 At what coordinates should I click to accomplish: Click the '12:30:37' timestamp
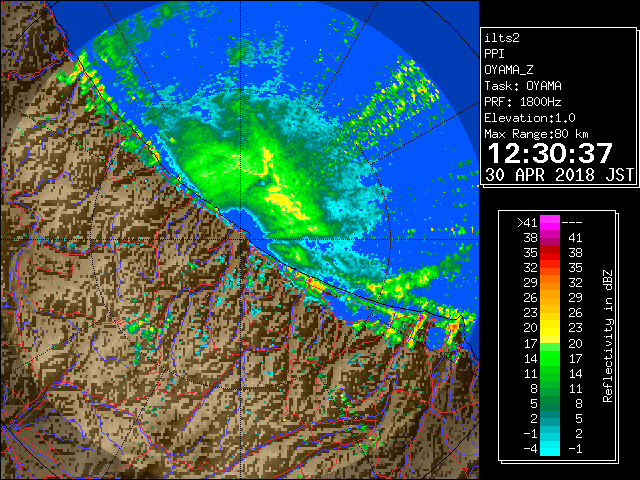(550, 154)
